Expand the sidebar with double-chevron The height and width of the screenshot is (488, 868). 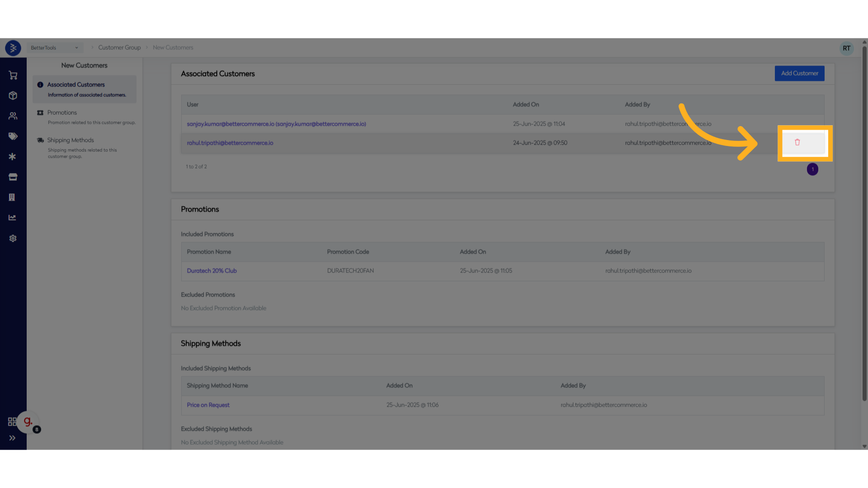click(12, 438)
